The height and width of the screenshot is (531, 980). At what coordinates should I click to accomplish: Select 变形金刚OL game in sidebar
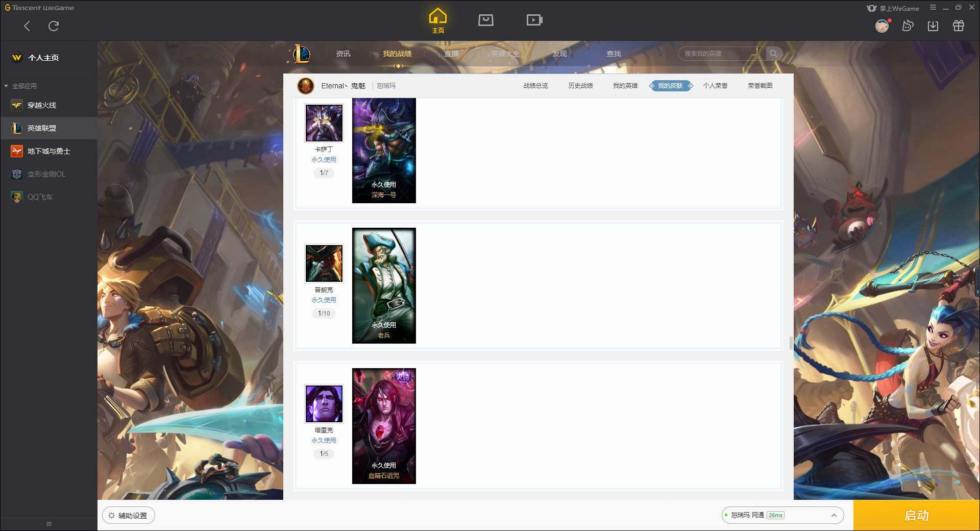[x=48, y=174]
